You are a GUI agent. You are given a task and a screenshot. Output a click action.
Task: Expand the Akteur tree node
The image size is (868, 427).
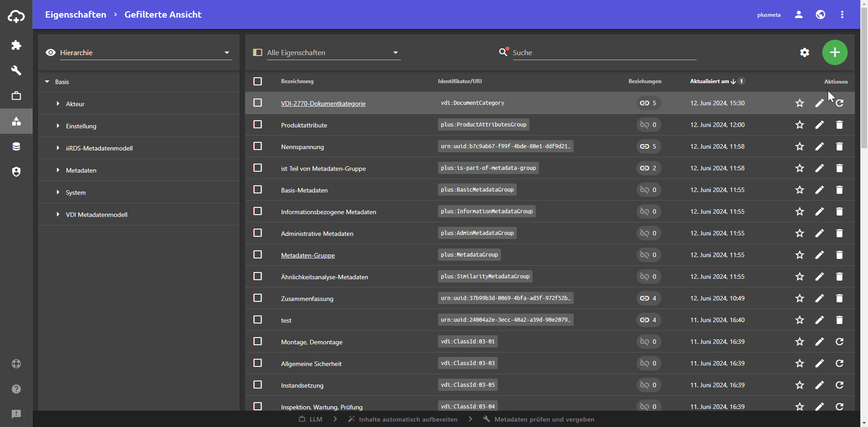click(x=58, y=104)
